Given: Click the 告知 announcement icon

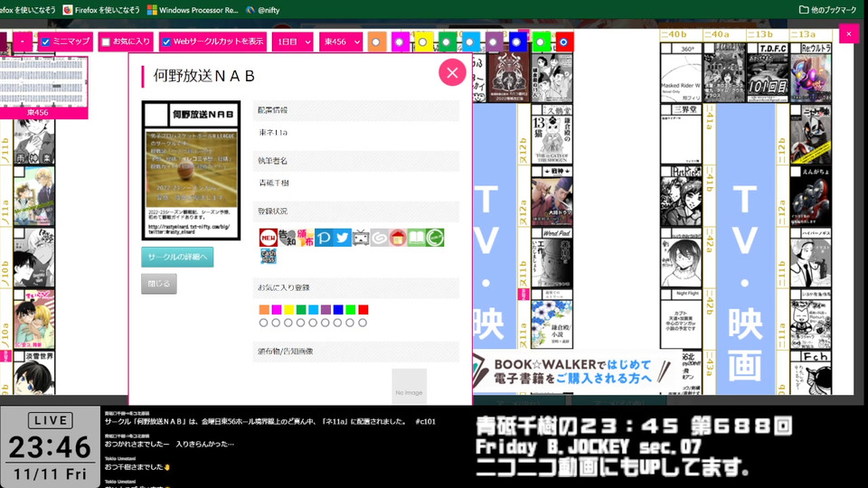Looking at the screenshot, I should point(287,238).
